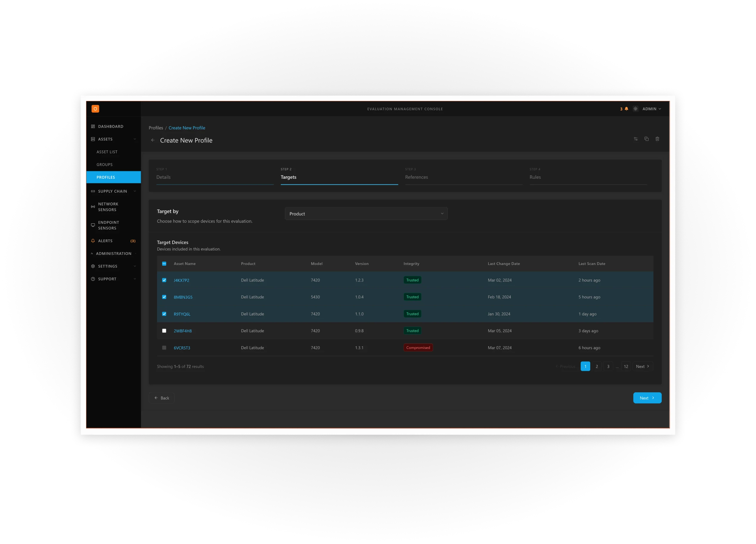Open the filter sliders icon
The width and height of the screenshot is (756, 544).
pos(636,139)
